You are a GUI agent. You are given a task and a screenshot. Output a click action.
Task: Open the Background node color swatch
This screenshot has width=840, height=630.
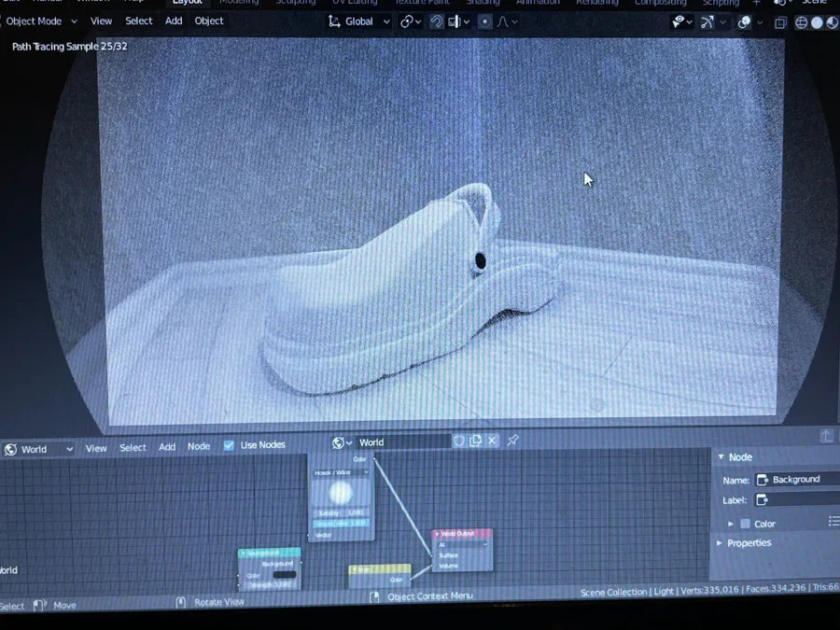pyautogui.click(x=284, y=575)
